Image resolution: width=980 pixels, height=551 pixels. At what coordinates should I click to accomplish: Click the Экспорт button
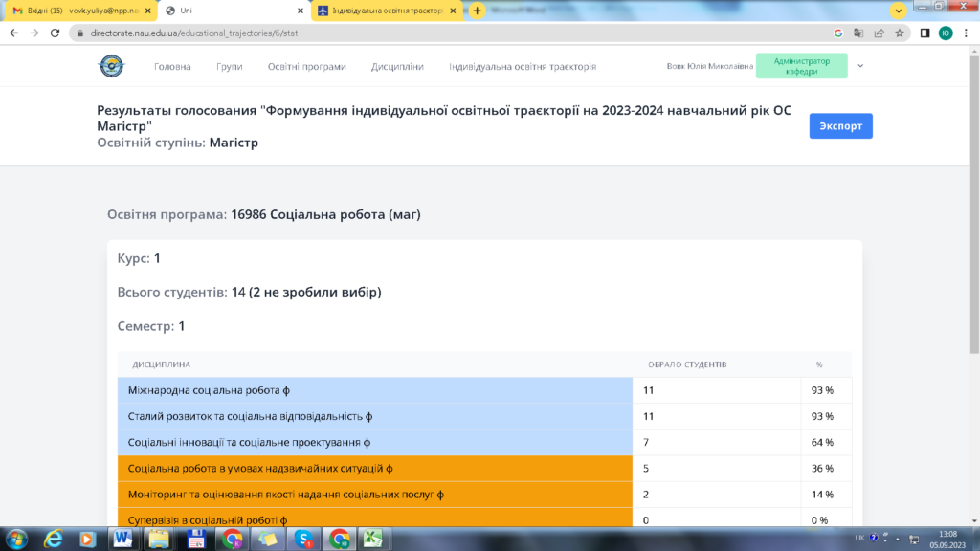pos(840,126)
